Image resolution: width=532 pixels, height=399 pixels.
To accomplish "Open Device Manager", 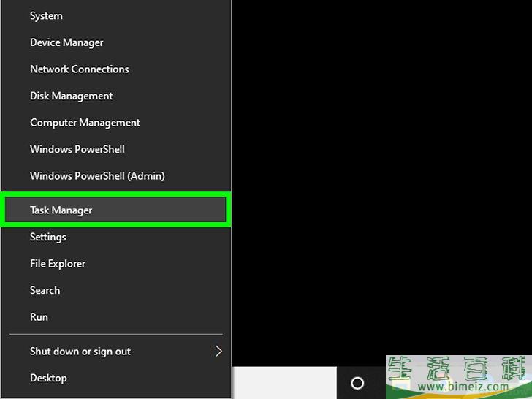I will pyautogui.click(x=115, y=42).
